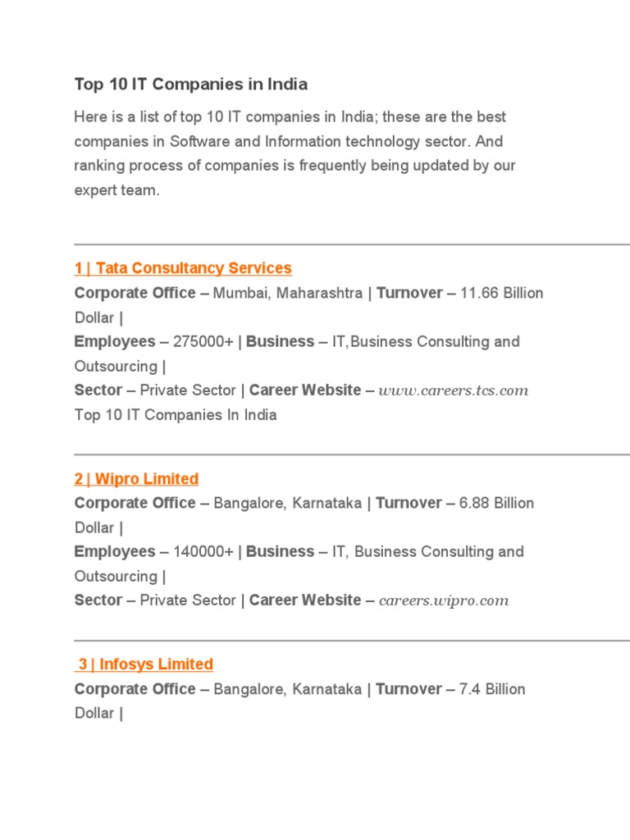
Task: Click 'Mumbai, Maharashtra' corporate office text
Action: tap(288, 293)
